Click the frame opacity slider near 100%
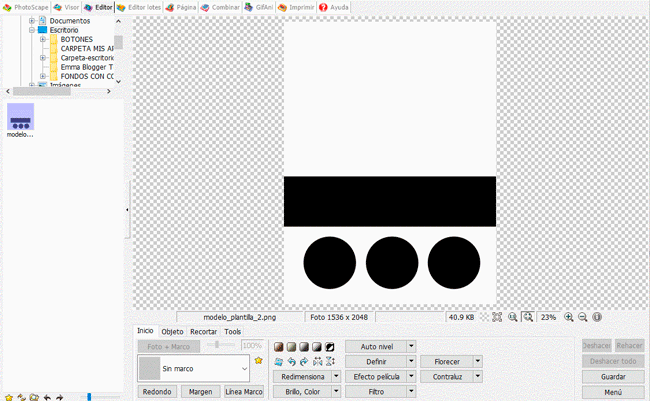The height and width of the screenshot is (401, 650). pos(221,345)
